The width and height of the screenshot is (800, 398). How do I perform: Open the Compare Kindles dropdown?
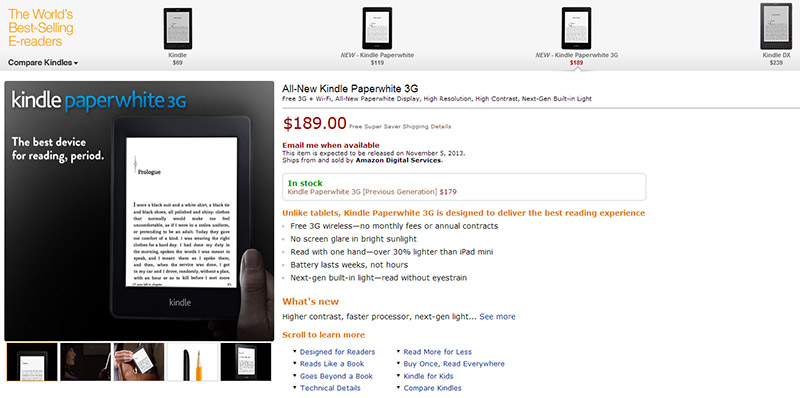point(43,63)
